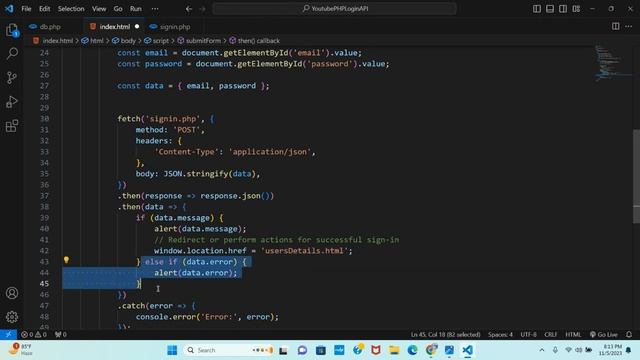Click the unsaved dot on index.html tab
Image resolution: width=640 pixels, height=360 pixels.
tap(137, 27)
